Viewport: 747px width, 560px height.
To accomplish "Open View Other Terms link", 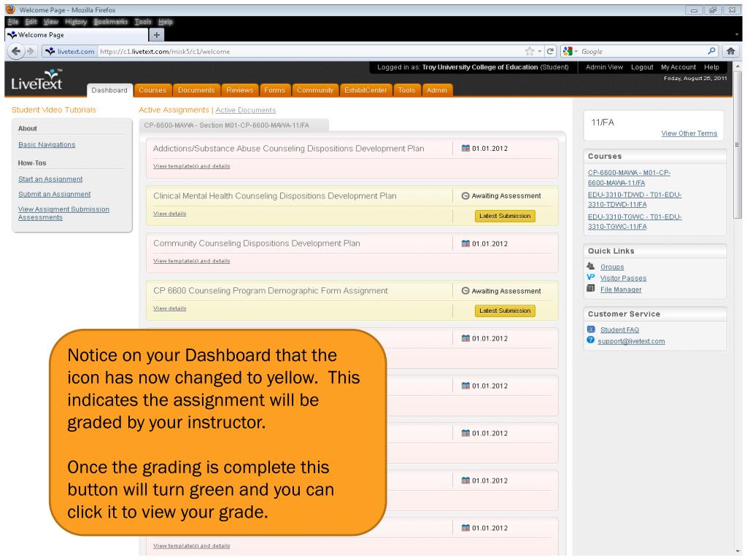I will click(x=689, y=133).
